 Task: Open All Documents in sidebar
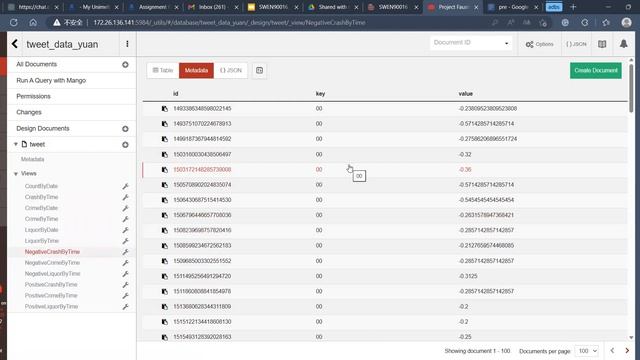[x=36, y=64]
